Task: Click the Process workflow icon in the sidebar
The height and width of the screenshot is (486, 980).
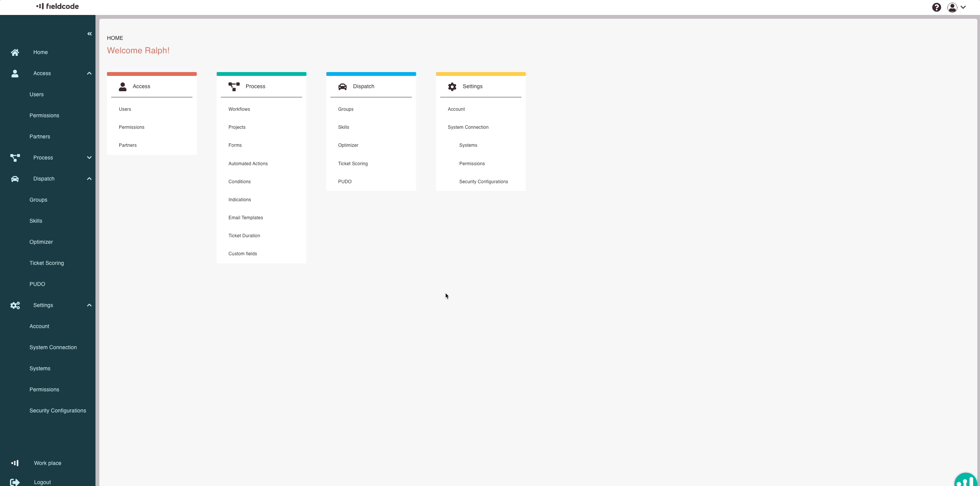Action: click(x=15, y=158)
